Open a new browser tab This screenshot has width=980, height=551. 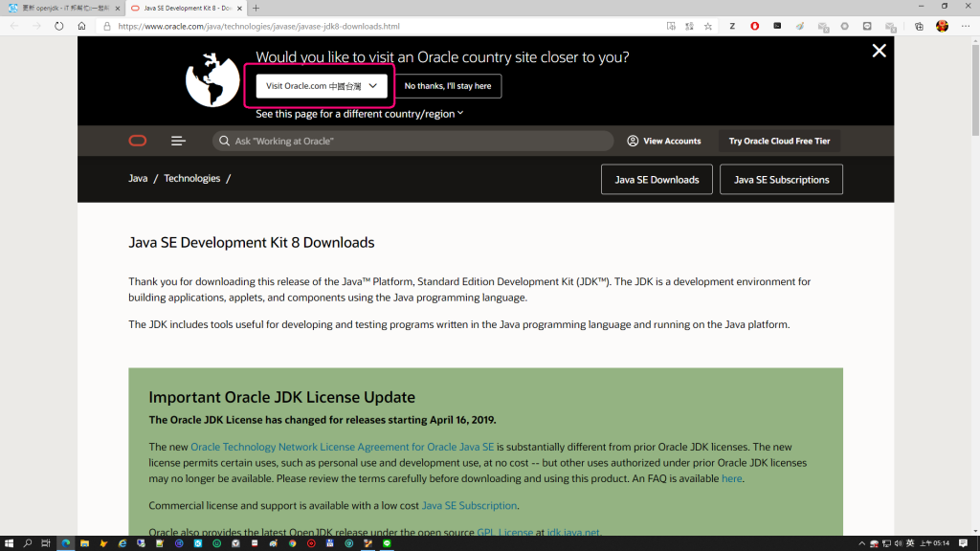tap(256, 8)
